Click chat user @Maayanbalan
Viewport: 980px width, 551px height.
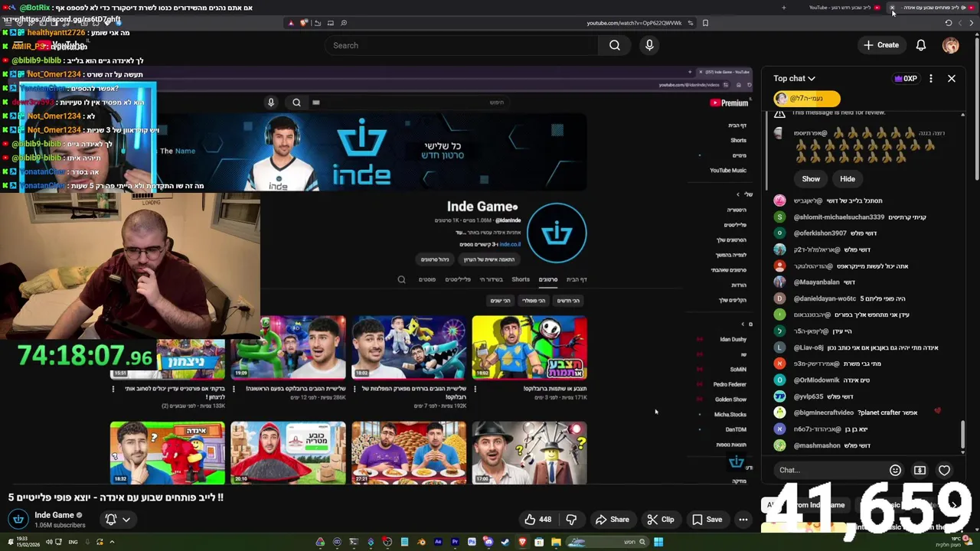(x=816, y=282)
